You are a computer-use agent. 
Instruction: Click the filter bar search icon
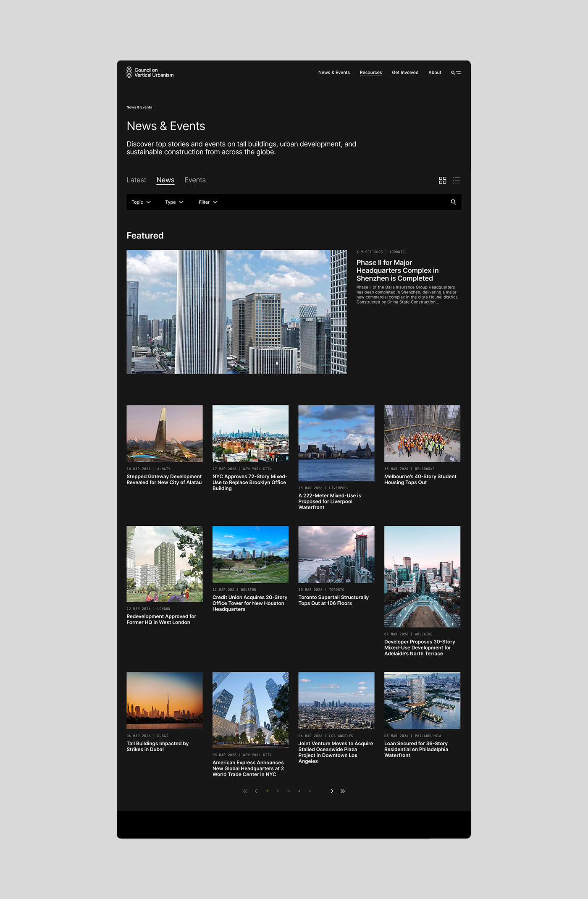coord(453,202)
